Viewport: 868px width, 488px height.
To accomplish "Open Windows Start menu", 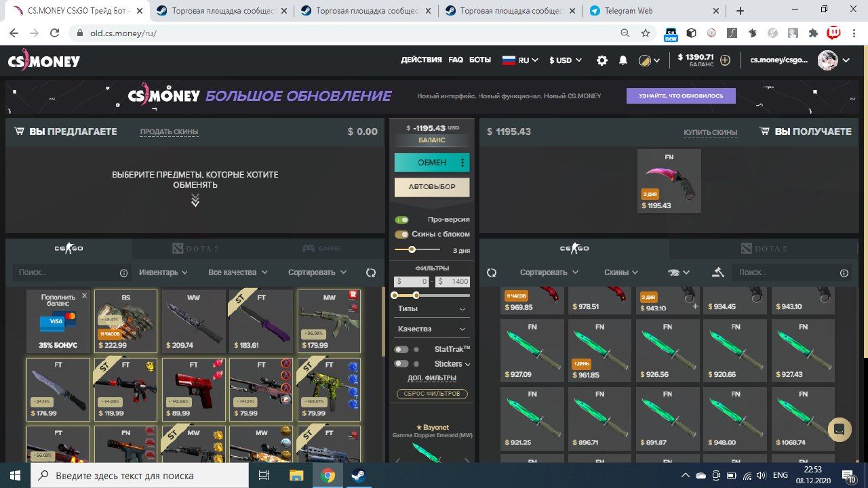I will [15, 475].
